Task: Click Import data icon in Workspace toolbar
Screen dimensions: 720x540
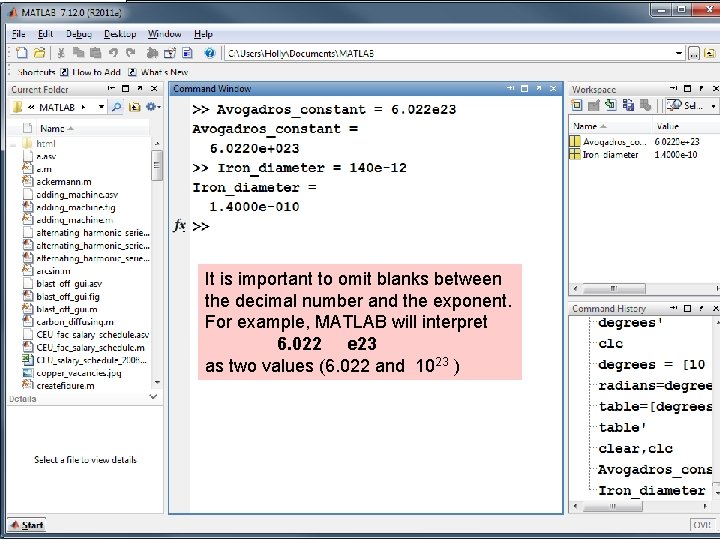Action: point(611,105)
